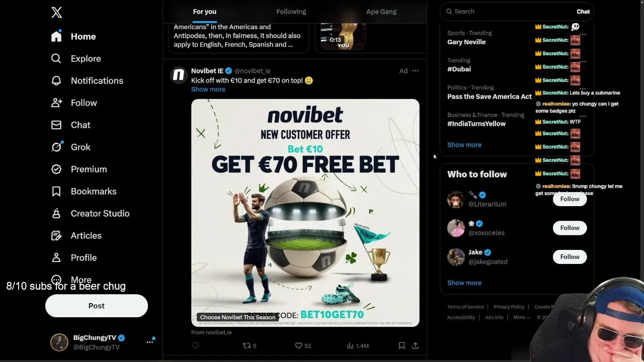Screen dimensions: 644x362
Task: Click the Bookmarks icon in sidebar
Action: click(56, 191)
